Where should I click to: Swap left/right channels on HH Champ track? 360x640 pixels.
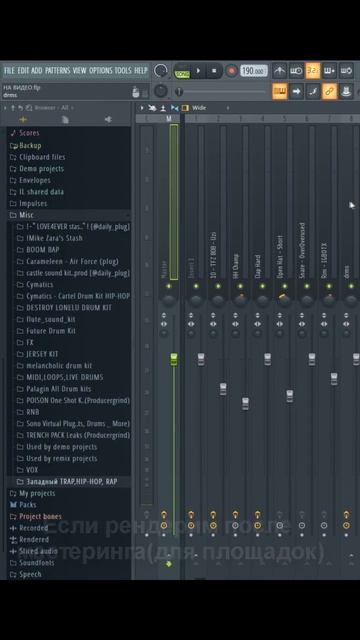(235, 324)
